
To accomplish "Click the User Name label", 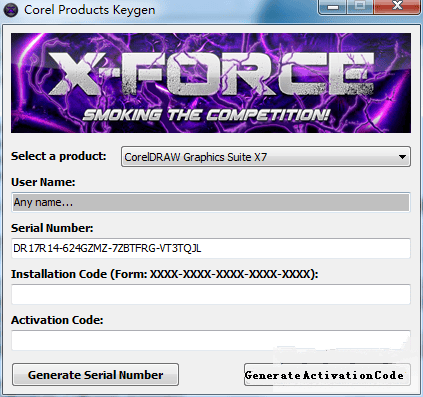I will (x=43, y=182).
